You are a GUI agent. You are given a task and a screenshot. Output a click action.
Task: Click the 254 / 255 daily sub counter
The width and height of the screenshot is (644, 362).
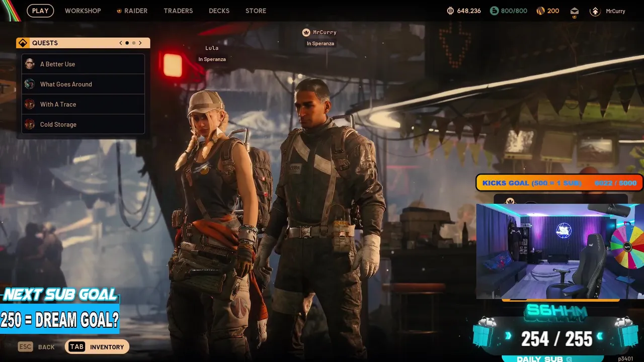(x=557, y=339)
